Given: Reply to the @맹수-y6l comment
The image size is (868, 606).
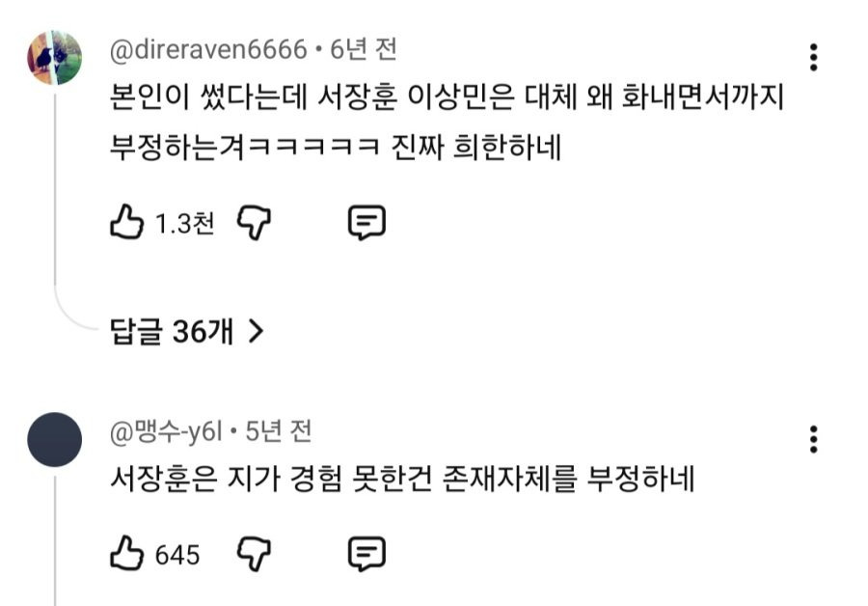Looking at the screenshot, I should tap(366, 553).
